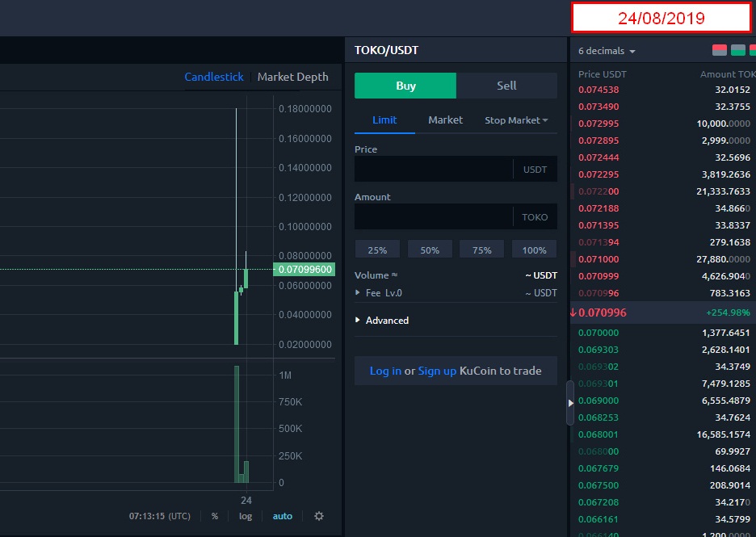Select sell order price 0.072188
756x537 pixels.
click(x=598, y=208)
